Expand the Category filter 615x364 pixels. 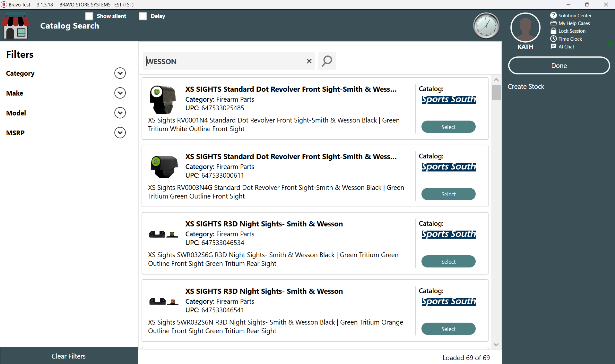(x=120, y=73)
